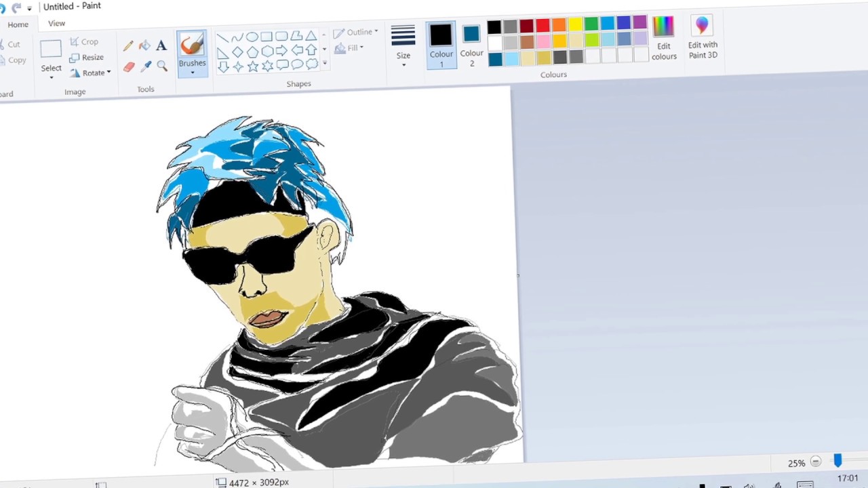Image resolution: width=868 pixels, height=488 pixels.
Task: Choose the Oval callout shape
Action: [297, 64]
